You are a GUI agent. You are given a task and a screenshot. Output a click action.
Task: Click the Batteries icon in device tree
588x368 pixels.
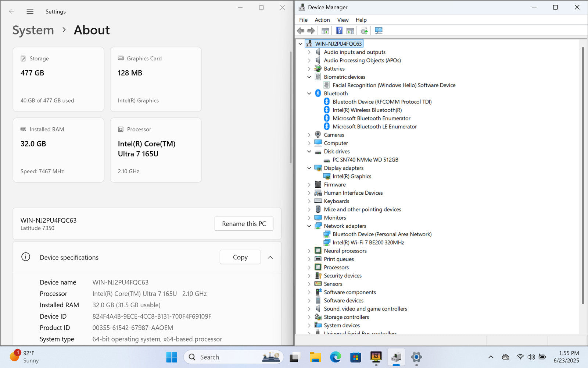click(318, 68)
